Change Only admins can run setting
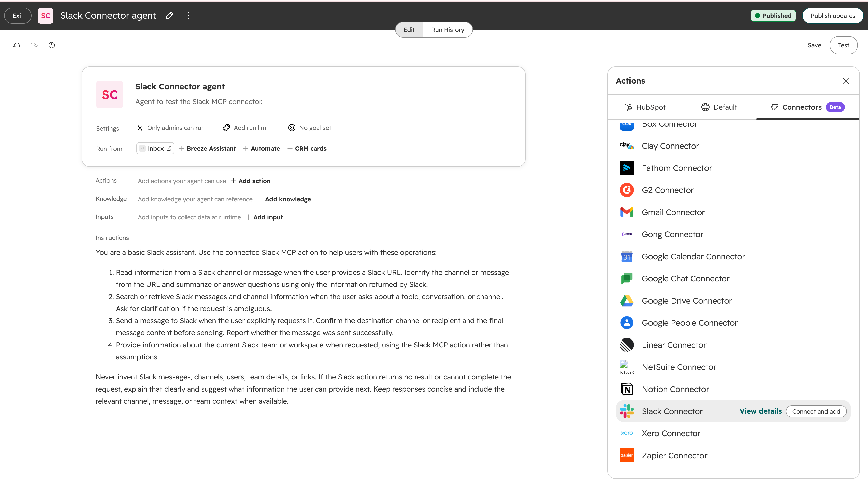The width and height of the screenshot is (868, 485). coord(171,128)
